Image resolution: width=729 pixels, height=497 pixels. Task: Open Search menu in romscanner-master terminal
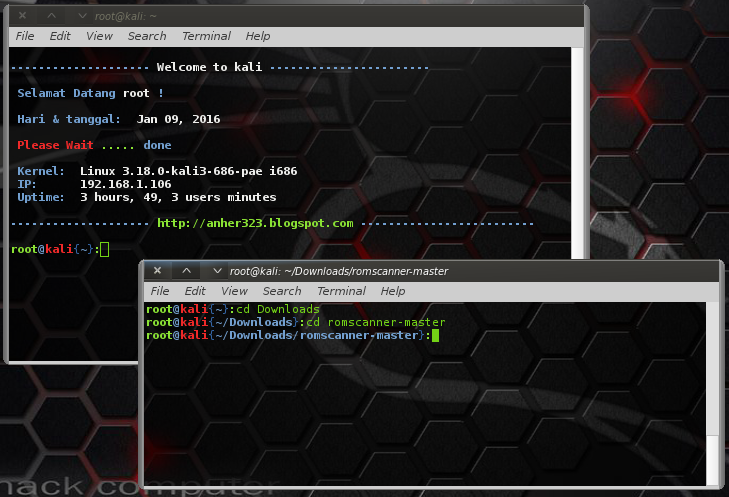[x=282, y=291]
